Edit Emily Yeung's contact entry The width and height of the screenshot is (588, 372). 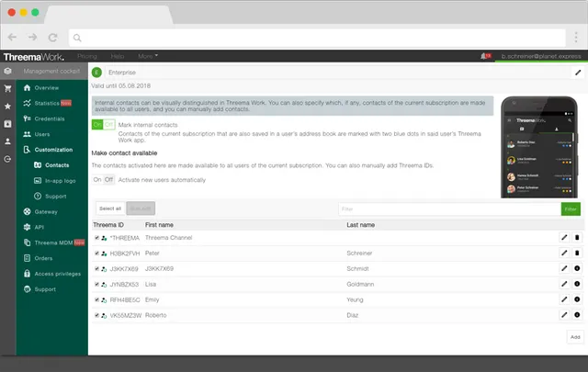564,299
